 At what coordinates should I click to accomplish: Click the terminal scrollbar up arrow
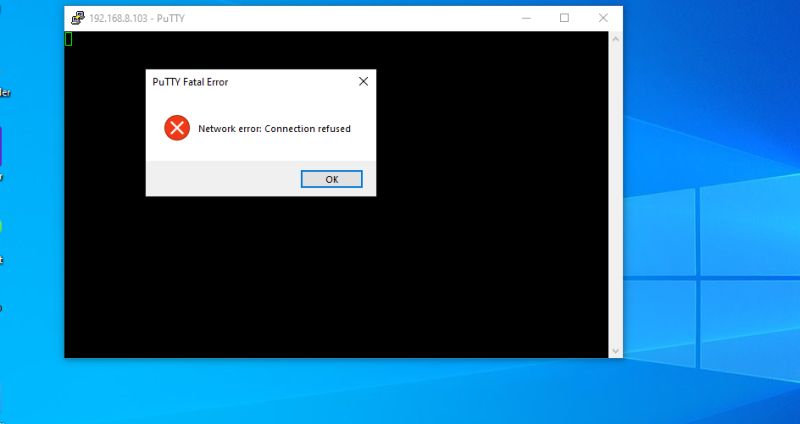point(615,39)
